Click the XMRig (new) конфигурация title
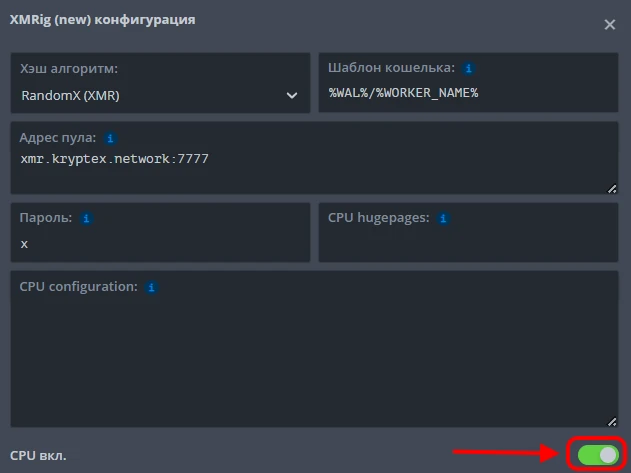The image size is (631, 473). pos(102,19)
